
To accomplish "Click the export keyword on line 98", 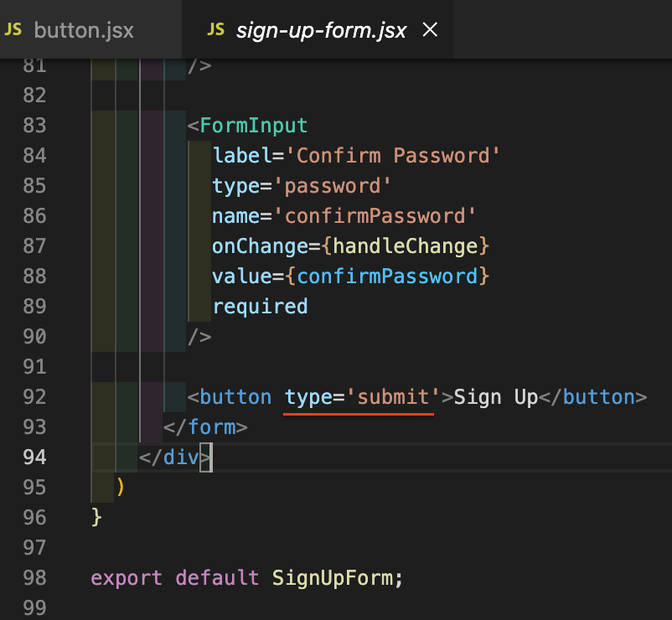I will (x=127, y=578).
